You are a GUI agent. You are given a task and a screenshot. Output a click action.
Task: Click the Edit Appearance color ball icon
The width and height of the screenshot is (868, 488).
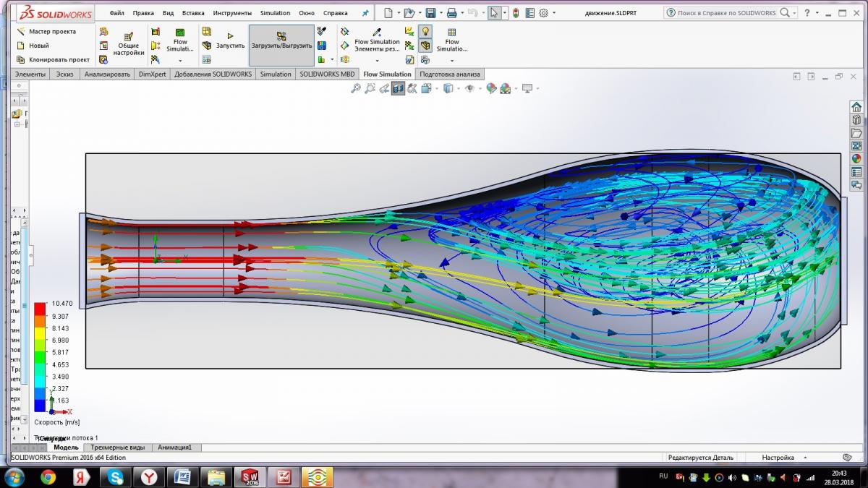tap(492, 88)
